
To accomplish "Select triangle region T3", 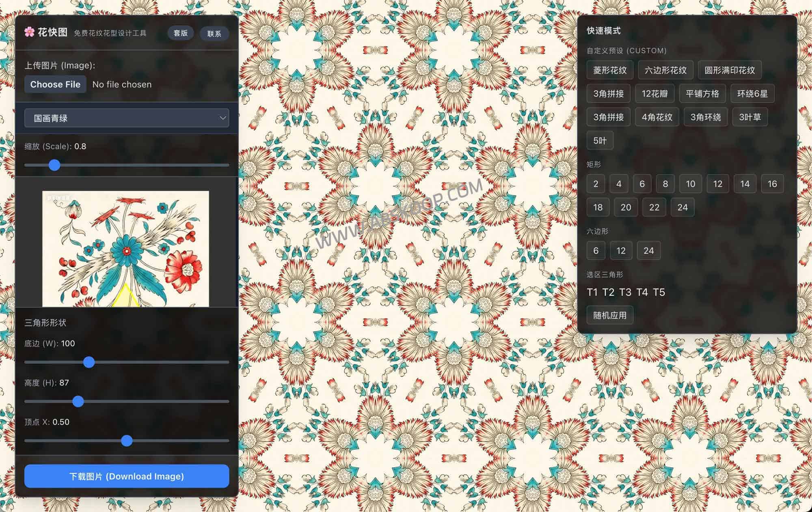I will click(x=625, y=292).
